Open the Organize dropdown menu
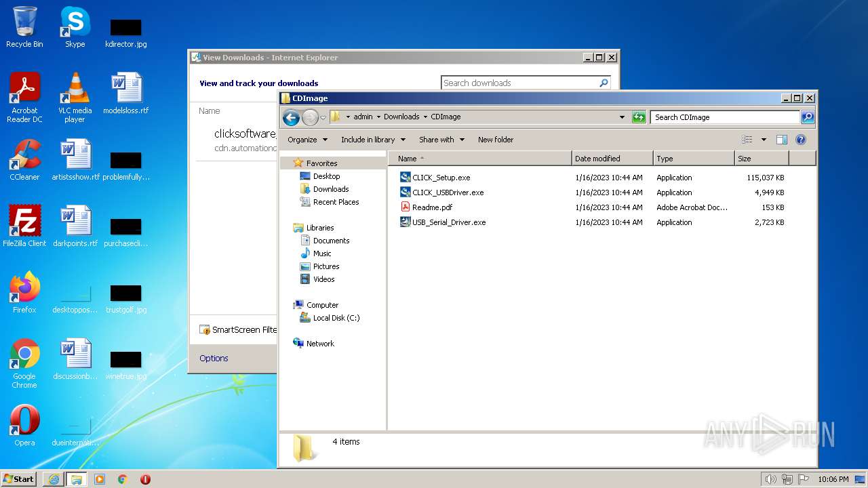 [307, 140]
